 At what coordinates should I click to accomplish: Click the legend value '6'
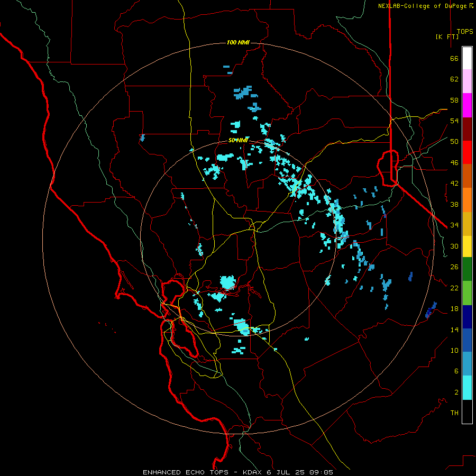click(456, 371)
